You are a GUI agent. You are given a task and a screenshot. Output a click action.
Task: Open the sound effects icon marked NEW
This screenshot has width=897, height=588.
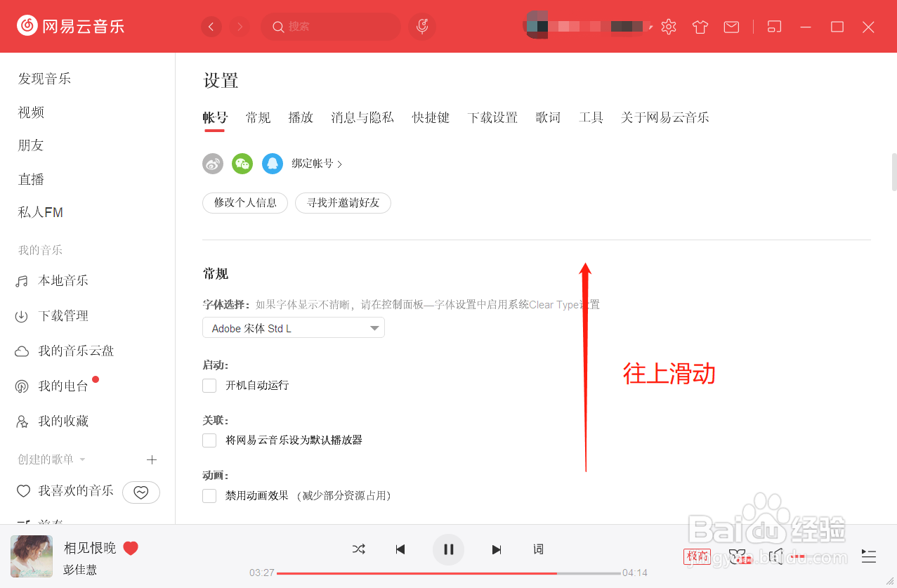pyautogui.click(x=738, y=557)
